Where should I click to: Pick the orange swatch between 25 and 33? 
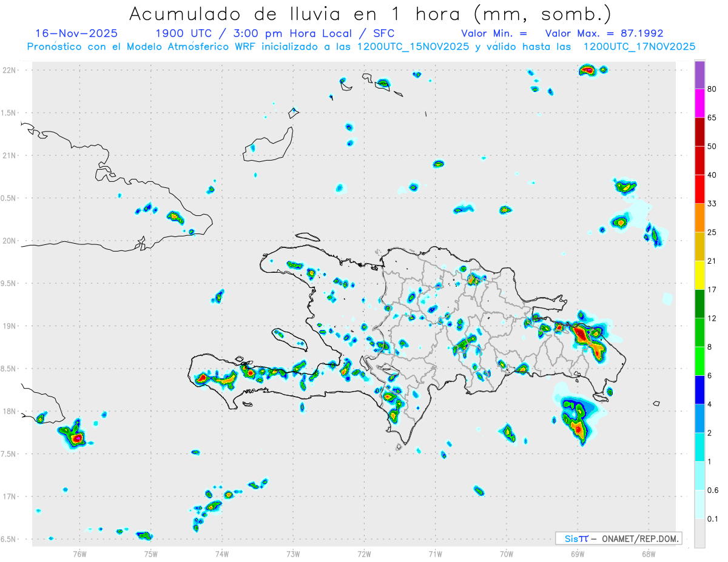699,218
